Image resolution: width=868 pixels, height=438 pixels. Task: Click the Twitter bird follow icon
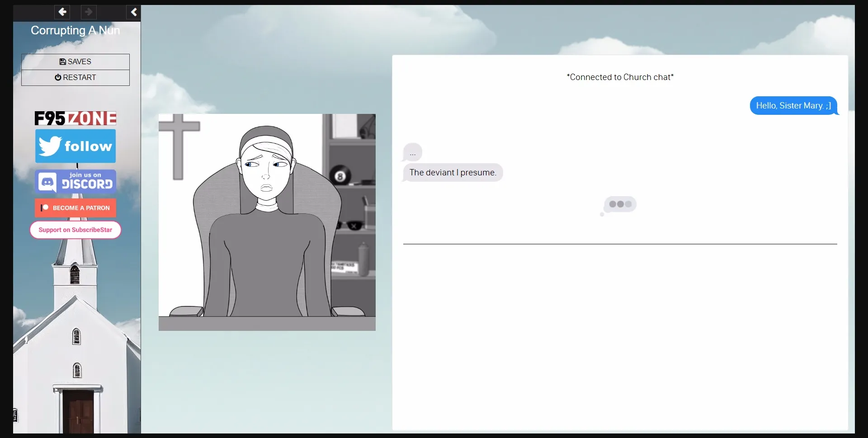click(50, 146)
